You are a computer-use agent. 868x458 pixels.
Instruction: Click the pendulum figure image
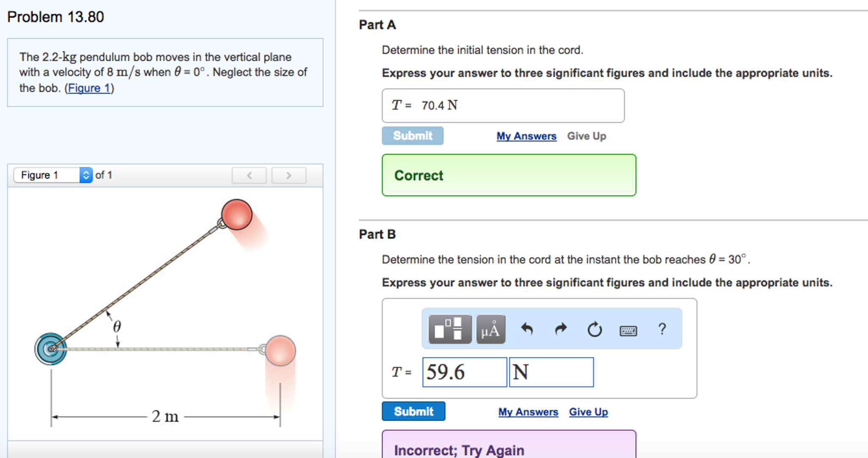point(165,313)
